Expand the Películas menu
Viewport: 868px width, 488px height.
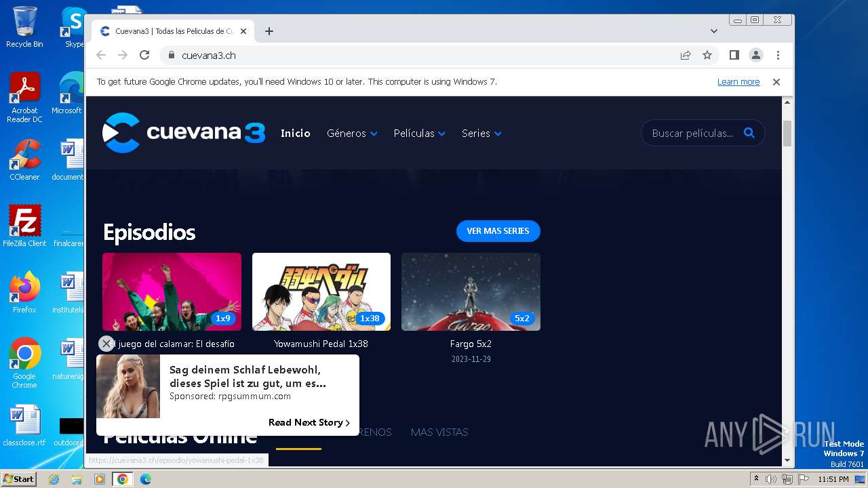coord(420,134)
